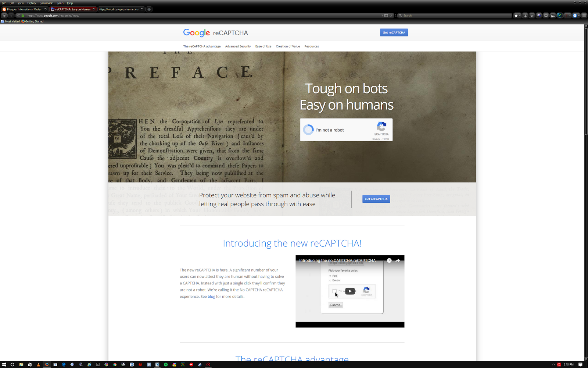Click the Watch later clock icon on video
The image size is (588, 368).
(389, 261)
